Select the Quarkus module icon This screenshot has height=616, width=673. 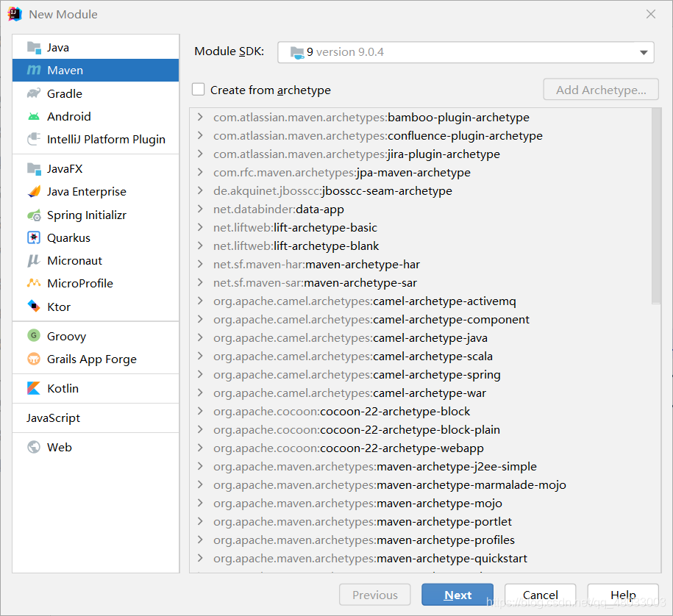pos(34,237)
